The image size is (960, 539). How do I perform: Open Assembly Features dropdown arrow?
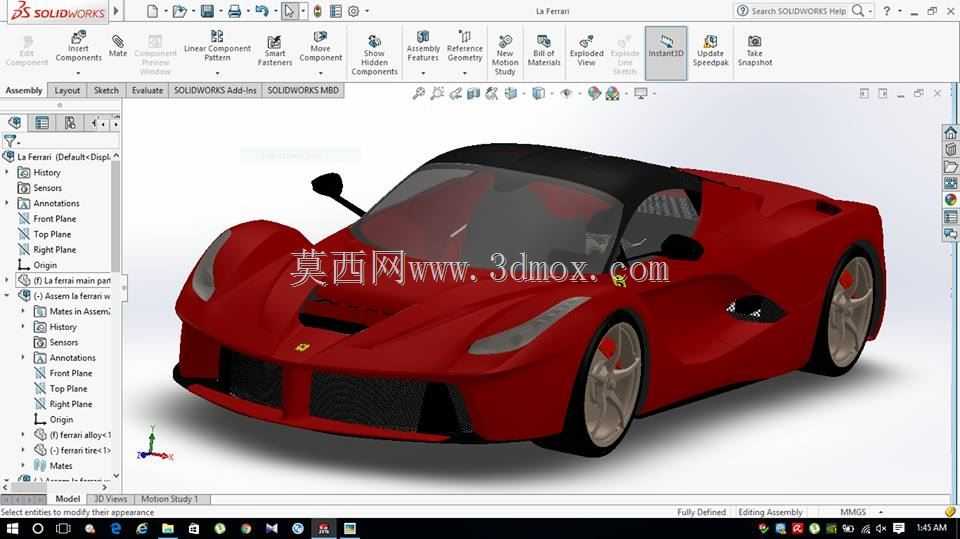click(x=423, y=73)
